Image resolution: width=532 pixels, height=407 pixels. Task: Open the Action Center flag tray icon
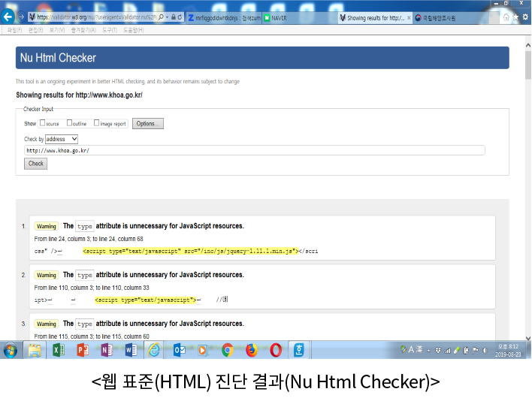tap(476, 351)
